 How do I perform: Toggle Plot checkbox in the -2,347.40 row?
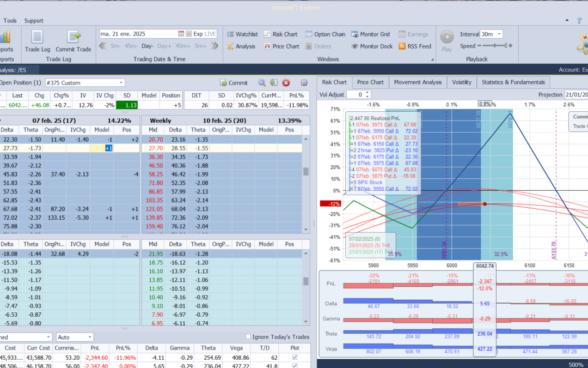(295, 365)
